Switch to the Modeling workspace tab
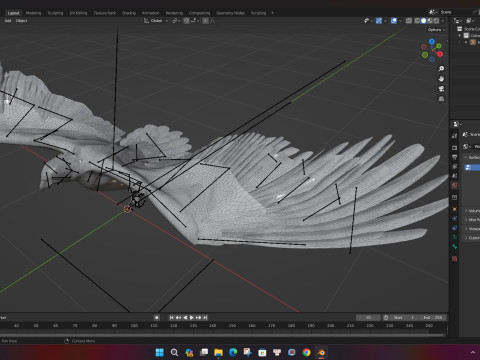The height and width of the screenshot is (360, 480). click(33, 13)
